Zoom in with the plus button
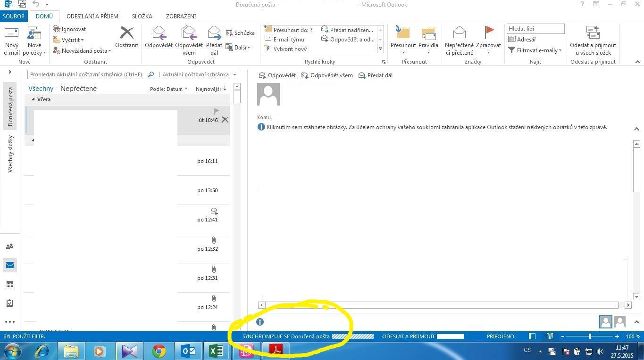Viewport: 644px width, 360px height. (617, 336)
